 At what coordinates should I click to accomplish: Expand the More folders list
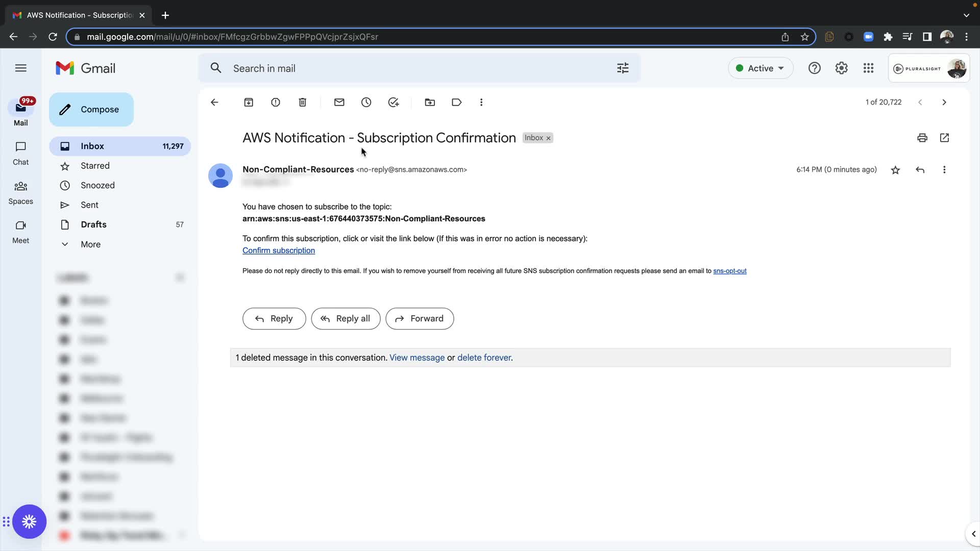point(90,244)
